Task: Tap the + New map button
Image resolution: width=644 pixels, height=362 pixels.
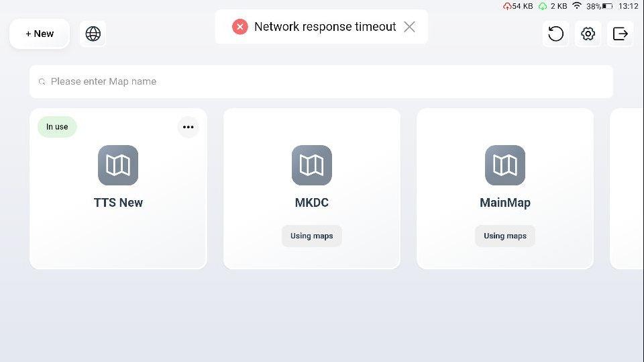Action: [40, 34]
